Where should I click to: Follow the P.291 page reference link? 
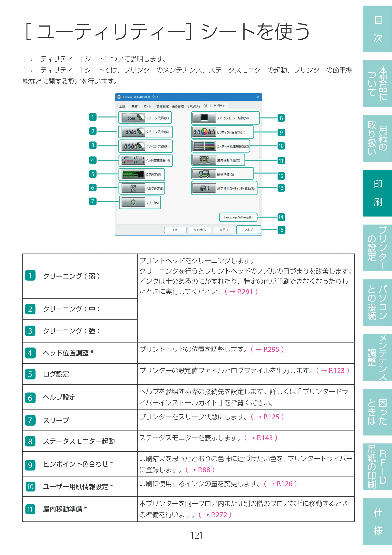[241, 292]
